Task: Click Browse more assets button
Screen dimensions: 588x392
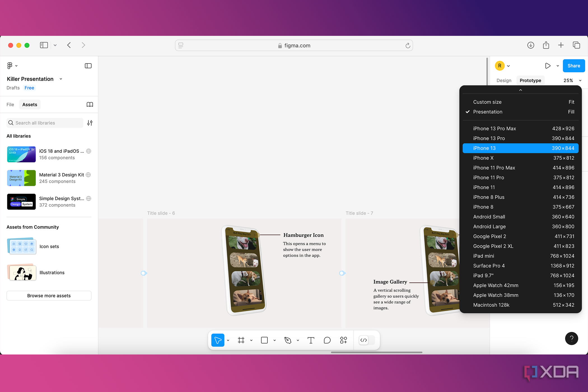Action: click(49, 296)
